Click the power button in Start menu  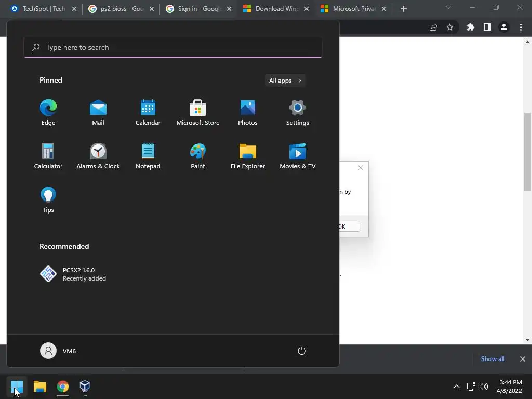tap(302, 351)
